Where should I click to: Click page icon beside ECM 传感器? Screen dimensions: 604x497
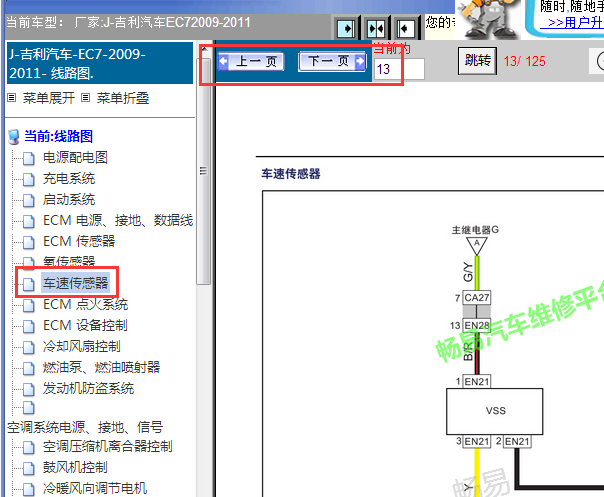[x=29, y=242]
